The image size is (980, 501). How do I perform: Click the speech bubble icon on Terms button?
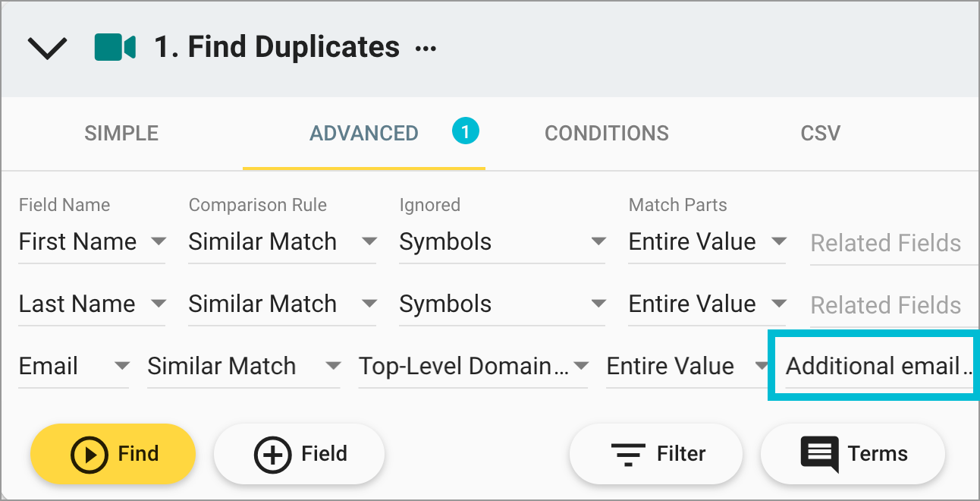tap(821, 454)
